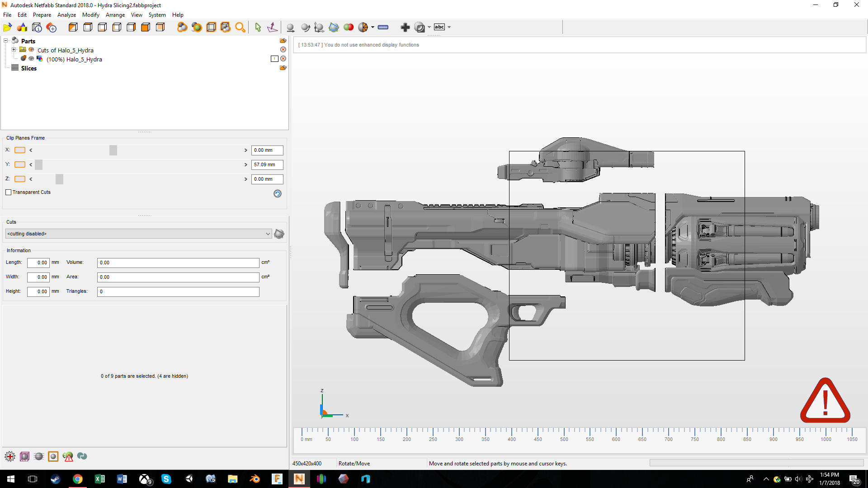Click the blue reset clip planes button

278,193
